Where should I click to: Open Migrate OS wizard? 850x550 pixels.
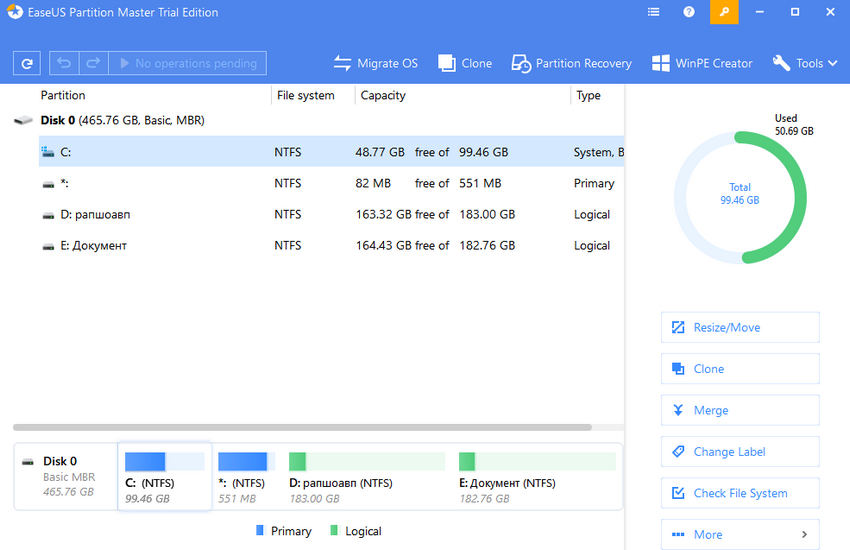(376, 63)
